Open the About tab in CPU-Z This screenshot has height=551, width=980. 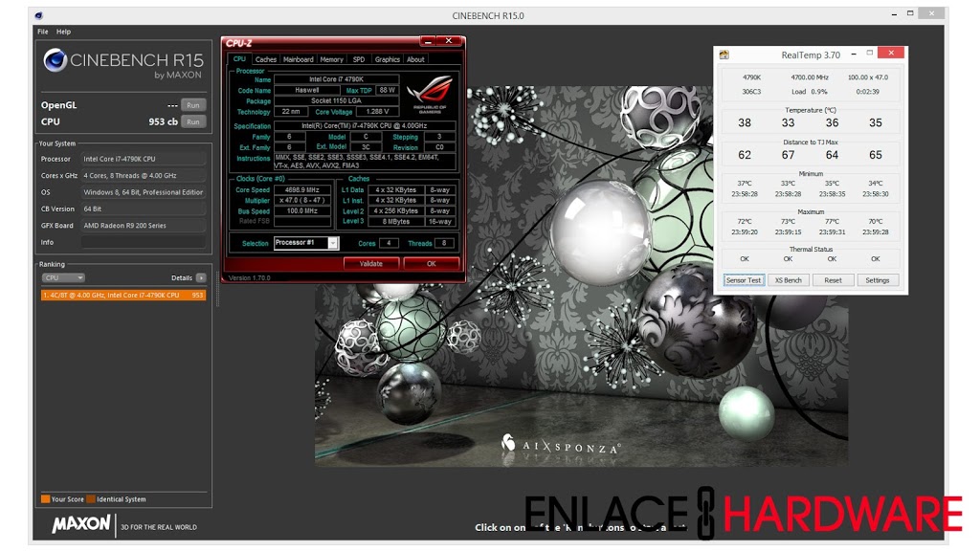pos(415,59)
